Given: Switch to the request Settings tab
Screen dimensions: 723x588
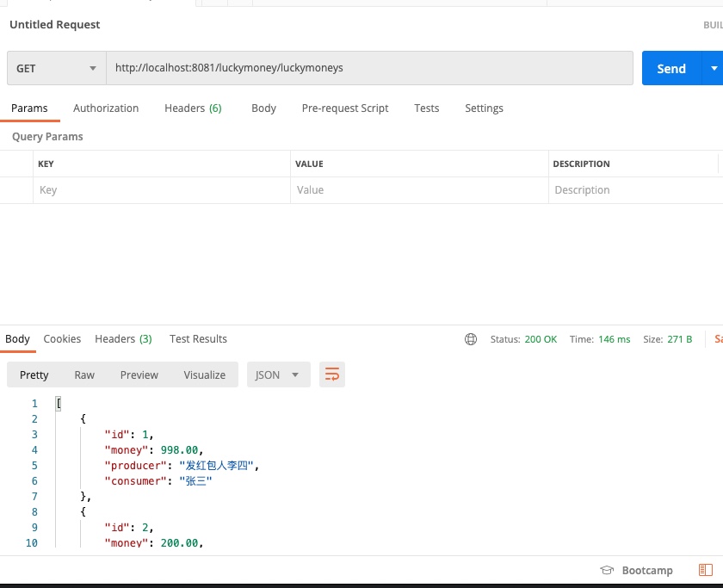Looking at the screenshot, I should point(484,108).
